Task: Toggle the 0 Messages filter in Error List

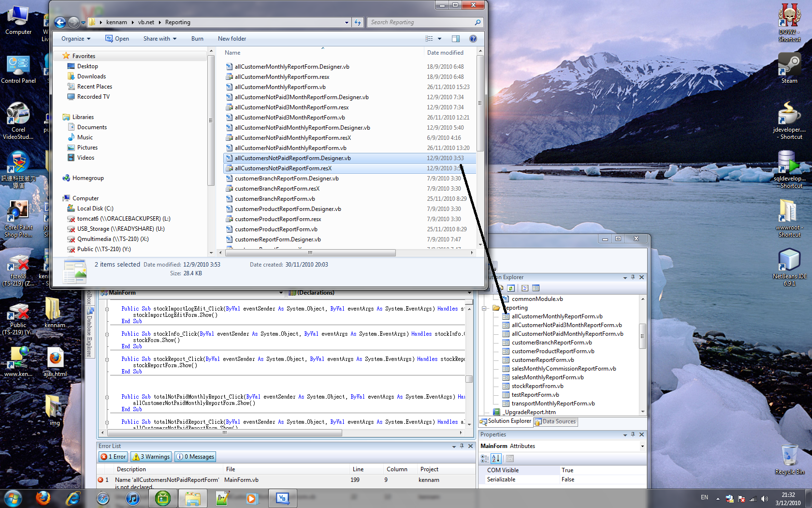Action: (x=195, y=456)
